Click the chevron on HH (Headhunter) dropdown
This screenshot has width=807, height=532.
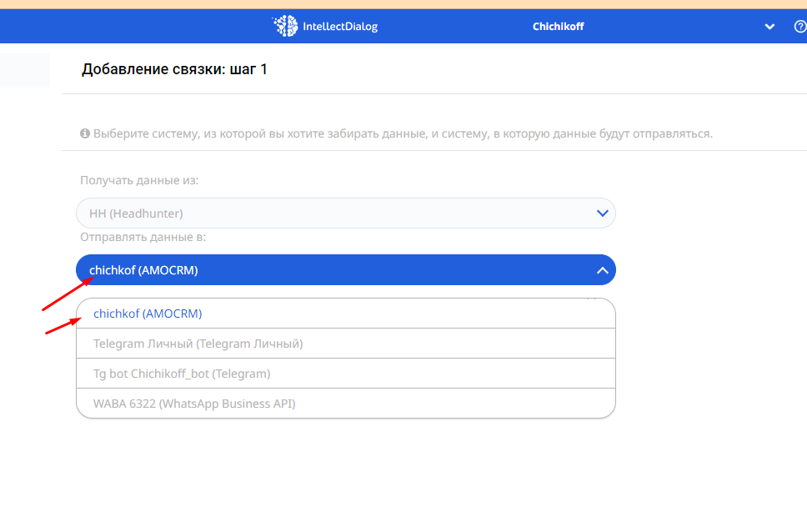point(602,213)
